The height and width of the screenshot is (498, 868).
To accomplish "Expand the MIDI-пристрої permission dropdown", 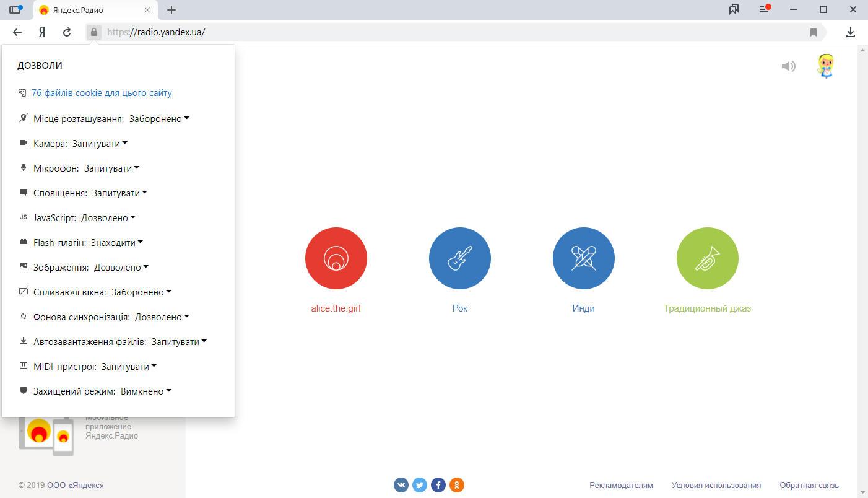I will tap(129, 366).
